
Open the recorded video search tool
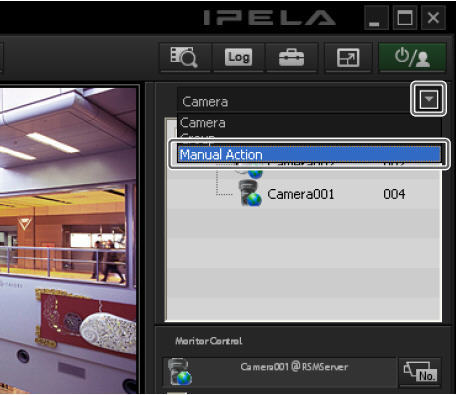click(x=185, y=57)
